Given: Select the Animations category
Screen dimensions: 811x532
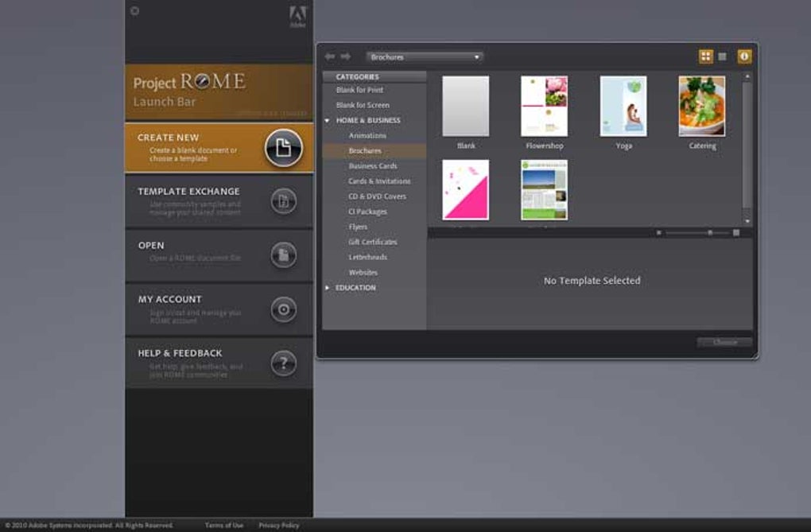Looking at the screenshot, I should [x=367, y=136].
